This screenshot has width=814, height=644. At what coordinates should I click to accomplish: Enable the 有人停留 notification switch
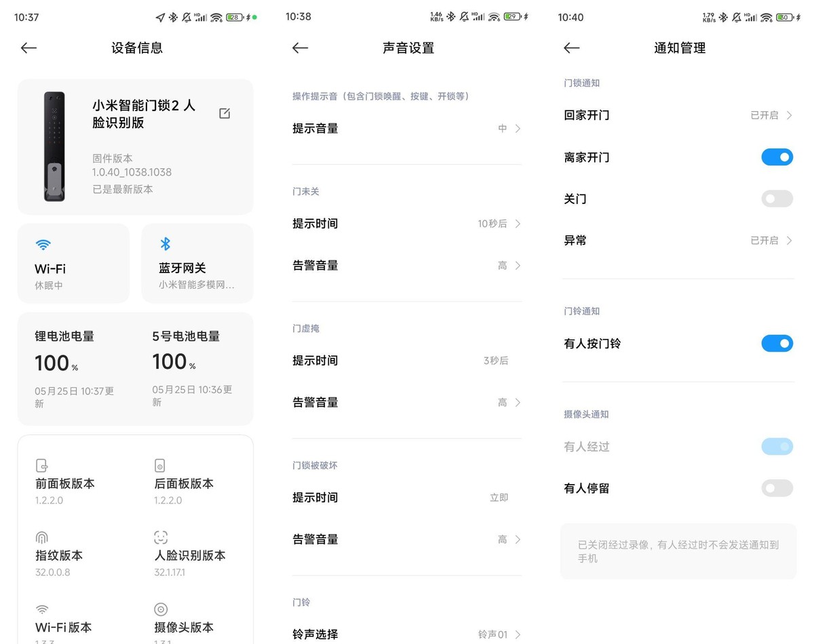tap(777, 488)
